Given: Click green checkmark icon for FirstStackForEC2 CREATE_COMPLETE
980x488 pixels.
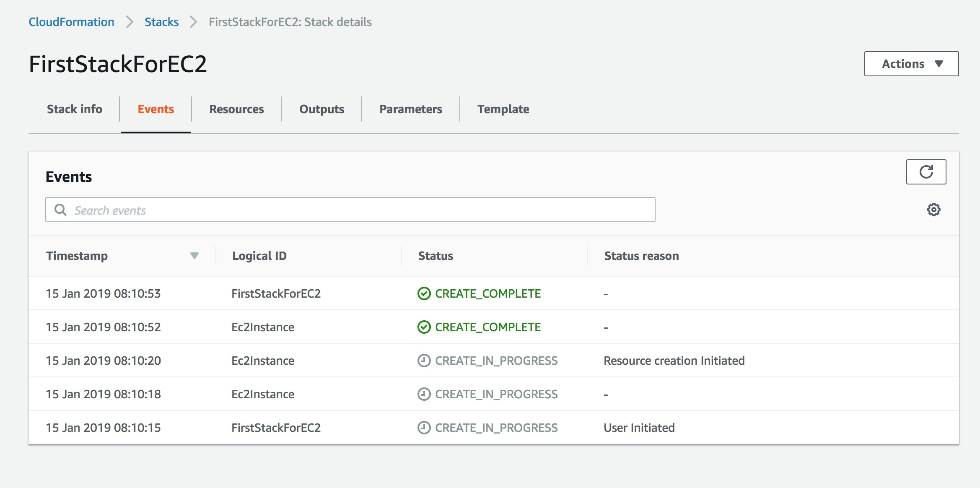Looking at the screenshot, I should [424, 293].
